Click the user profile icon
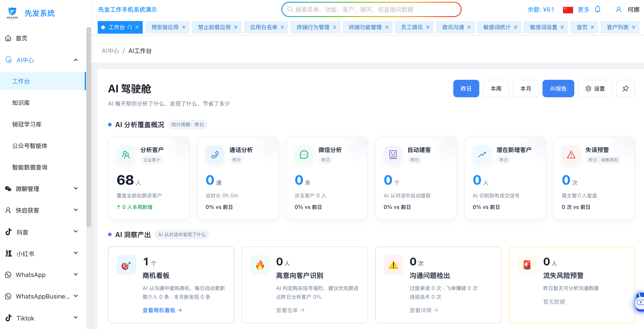 (618, 9)
